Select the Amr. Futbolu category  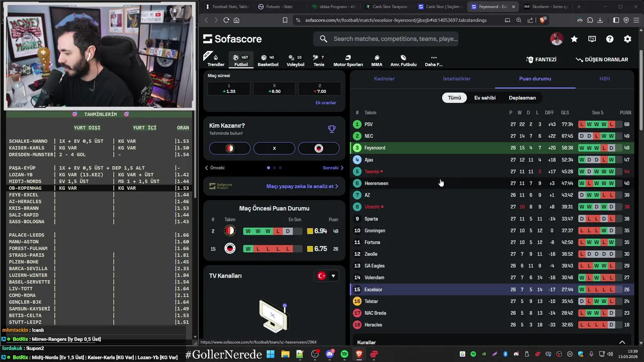tap(404, 60)
